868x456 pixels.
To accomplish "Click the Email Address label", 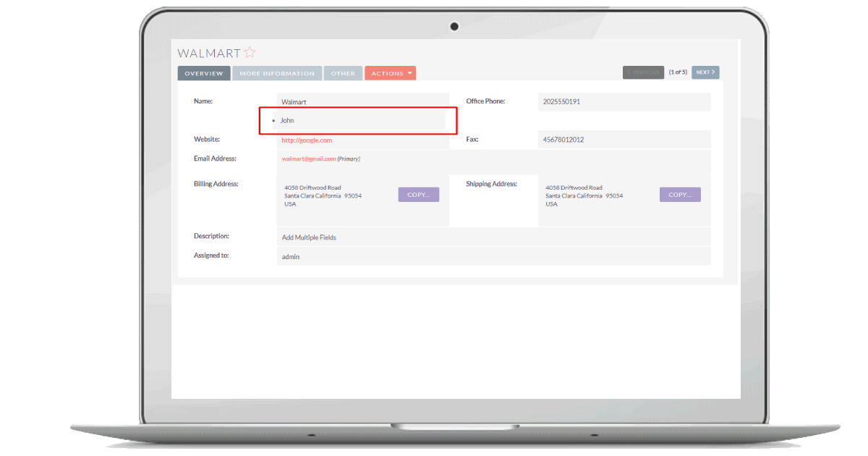I will 215,159.
